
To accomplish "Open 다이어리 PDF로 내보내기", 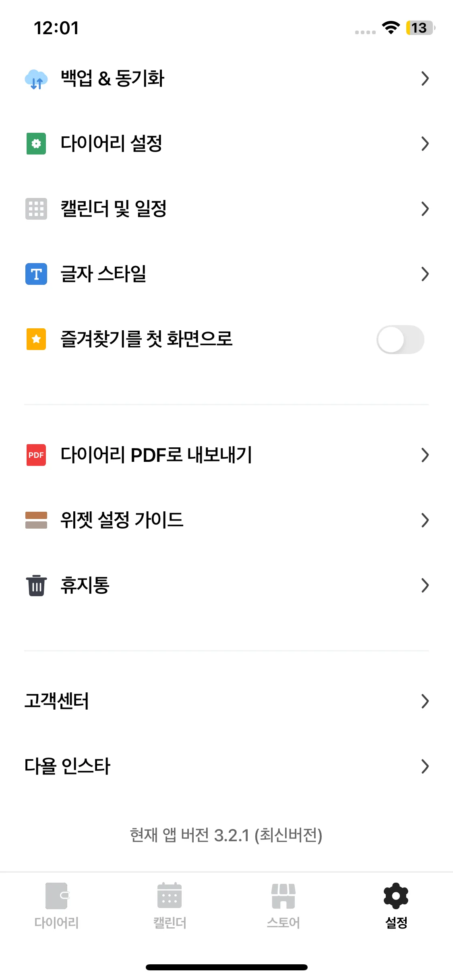I will (156, 455).
